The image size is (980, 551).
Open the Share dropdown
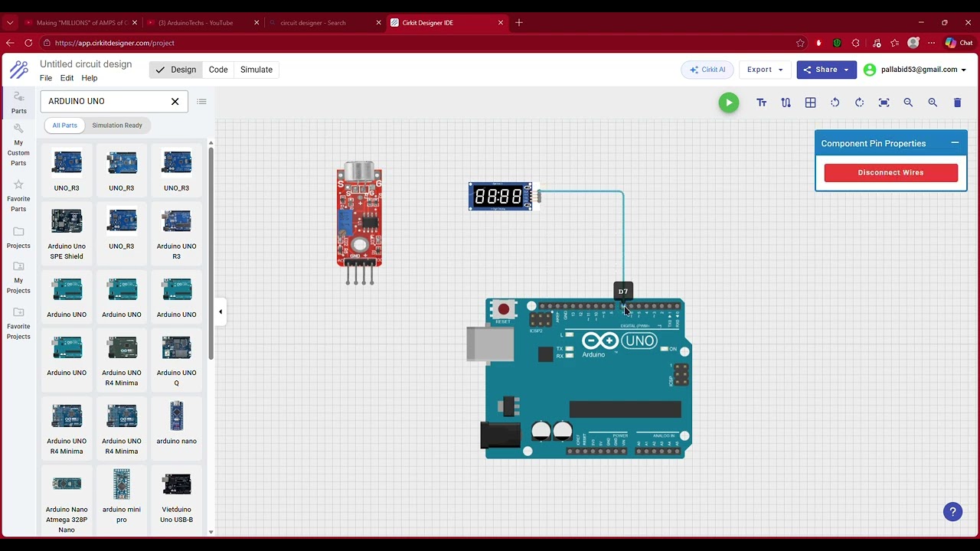tap(827, 70)
